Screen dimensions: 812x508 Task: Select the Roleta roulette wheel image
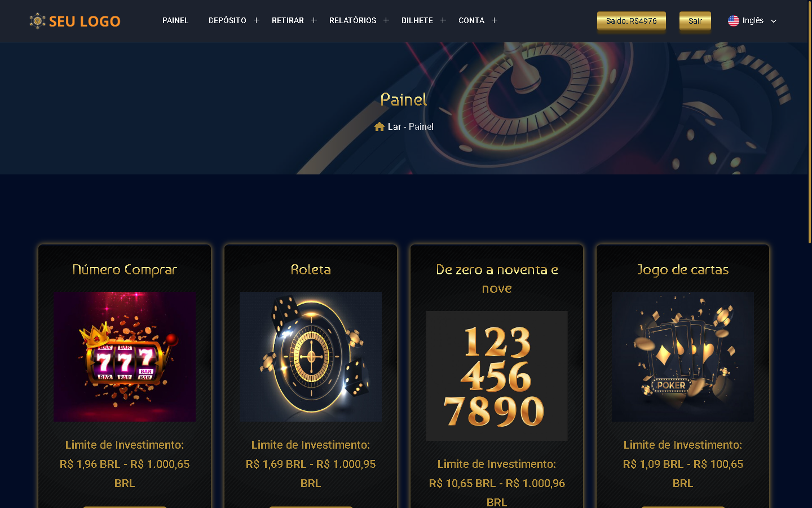click(311, 357)
